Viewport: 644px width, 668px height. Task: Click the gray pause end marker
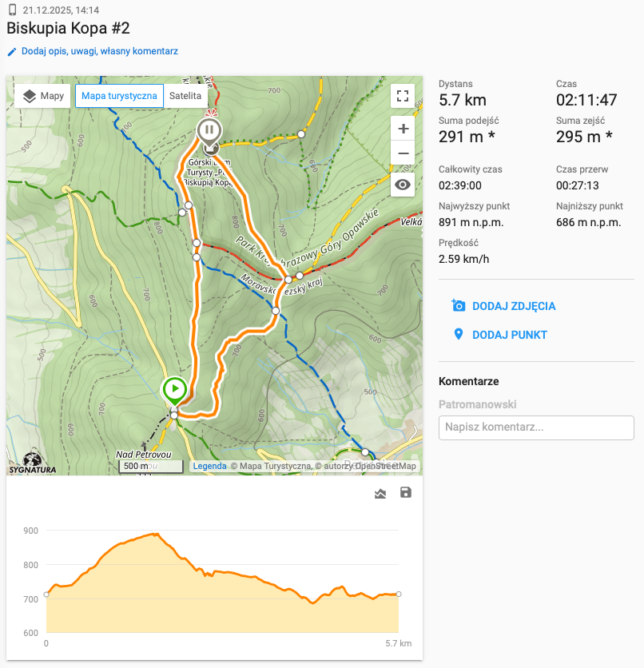pyautogui.click(x=209, y=130)
